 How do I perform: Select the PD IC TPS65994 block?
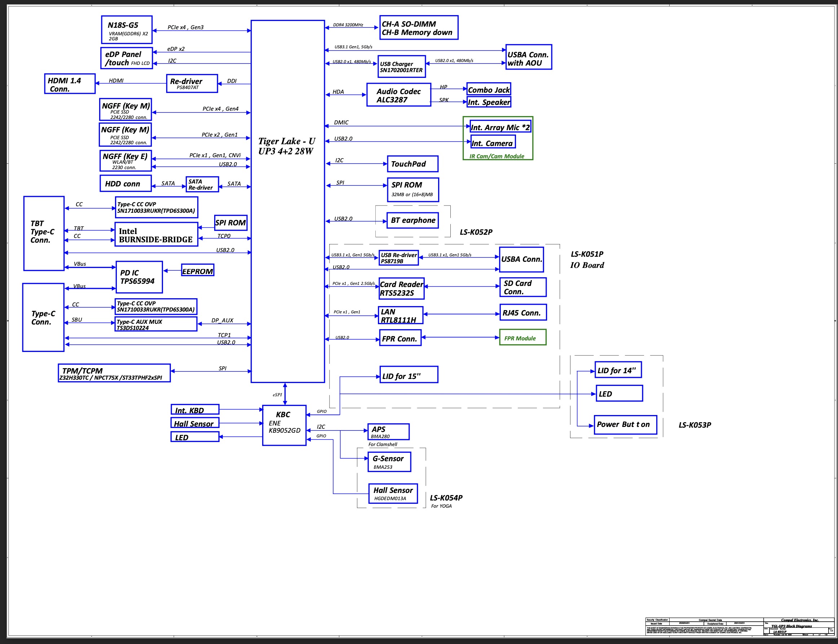click(139, 277)
